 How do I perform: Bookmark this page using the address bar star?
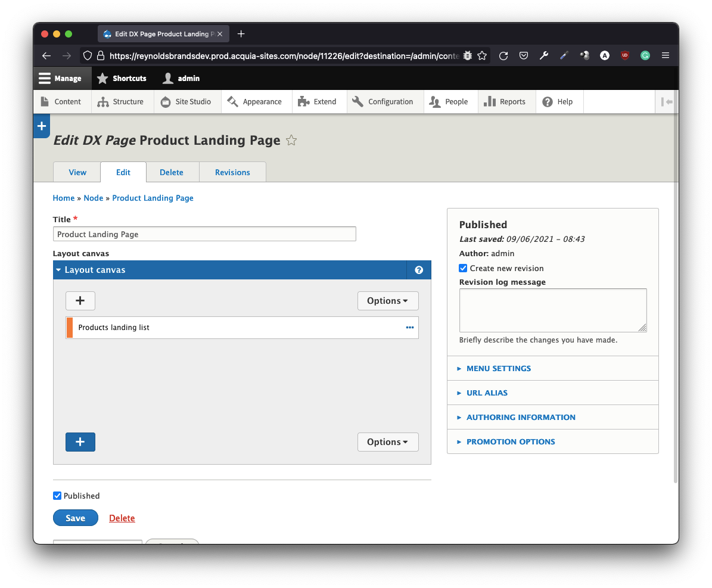(482, 55)
